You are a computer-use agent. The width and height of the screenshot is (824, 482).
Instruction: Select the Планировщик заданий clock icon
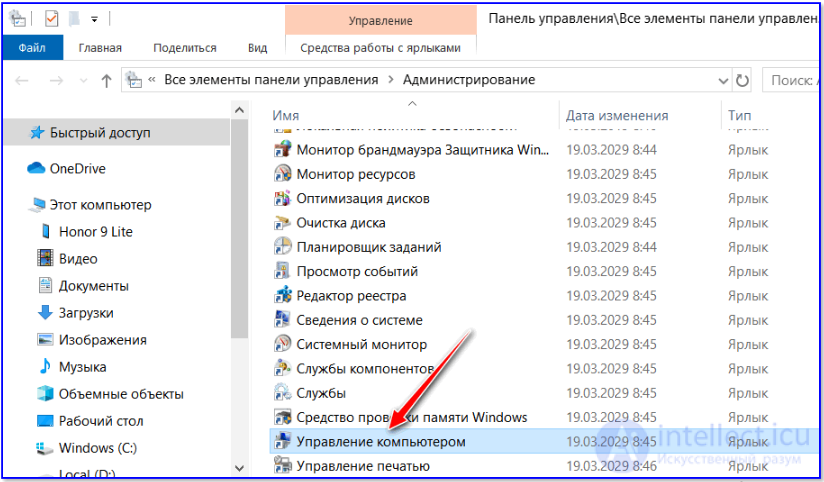click(283, 247)
